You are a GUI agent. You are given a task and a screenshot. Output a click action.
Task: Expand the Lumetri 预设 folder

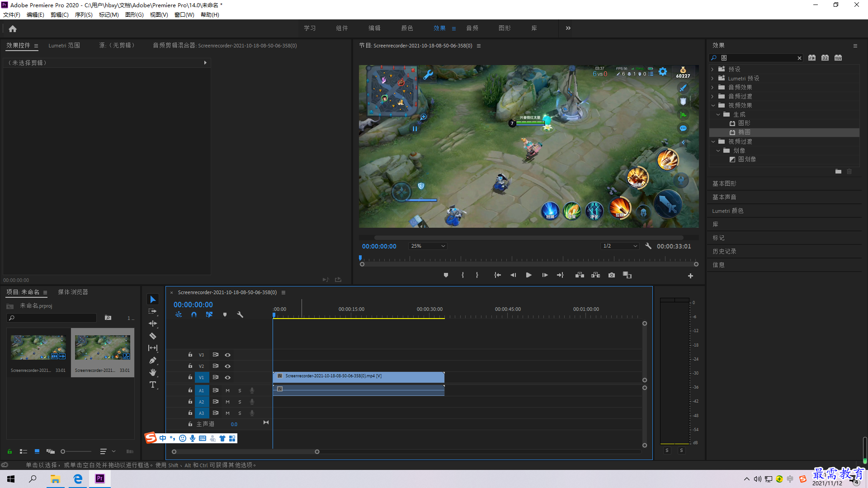click(712, 78)
